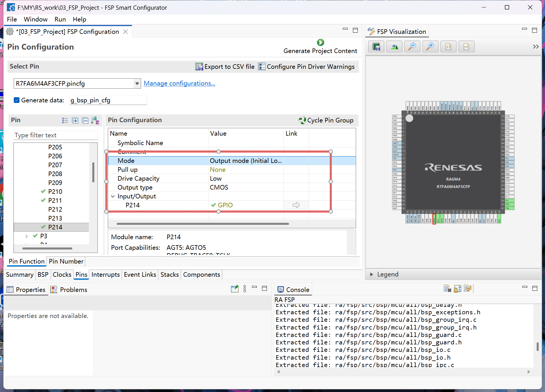The height and width of the screenshot is (392, 545).
Task: Click the Export to CSV file icon
Action: 199,67
